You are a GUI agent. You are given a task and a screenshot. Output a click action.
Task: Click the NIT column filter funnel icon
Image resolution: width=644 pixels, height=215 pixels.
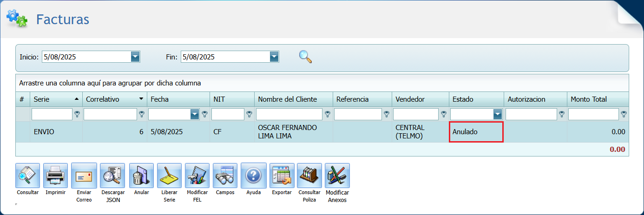(250, 114)
